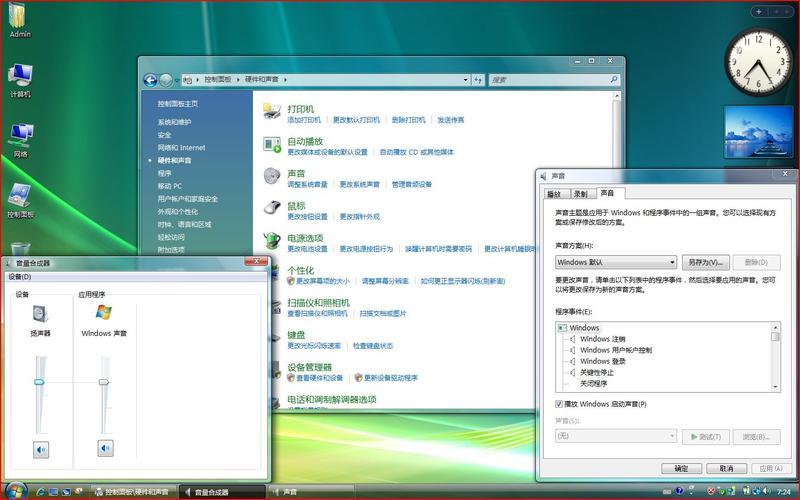This screenshot has height=500, width=800.
Task: Click 添加打印机 link
Action: (304, 120)
